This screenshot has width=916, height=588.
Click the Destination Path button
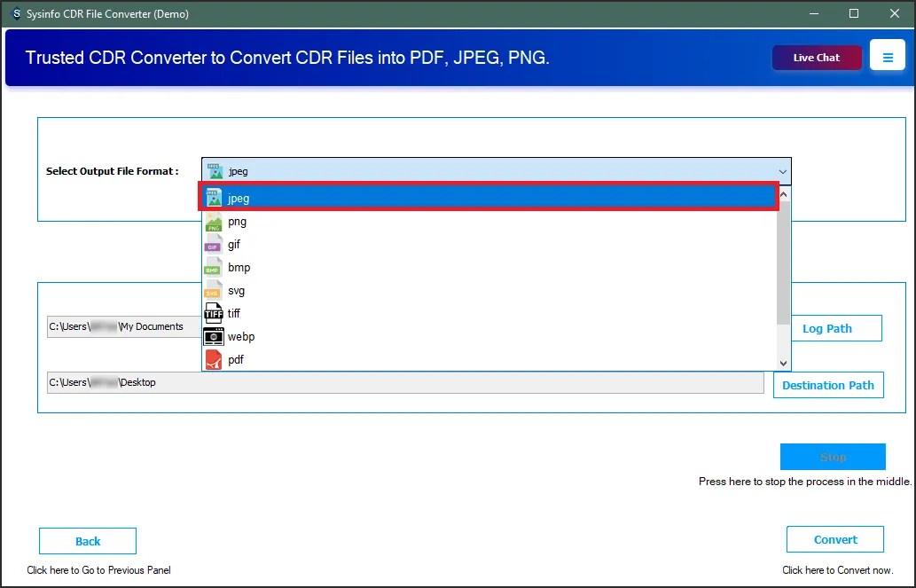click(828, 384)
